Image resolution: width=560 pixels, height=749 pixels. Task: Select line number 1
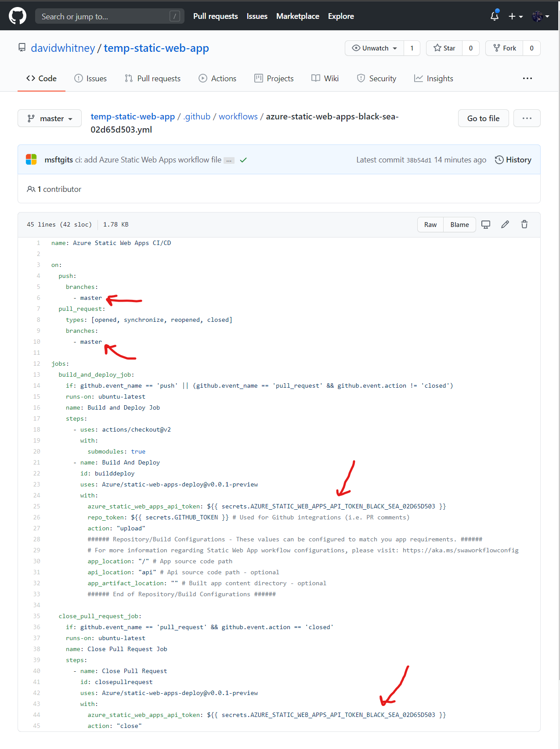(x=38, y=243)
